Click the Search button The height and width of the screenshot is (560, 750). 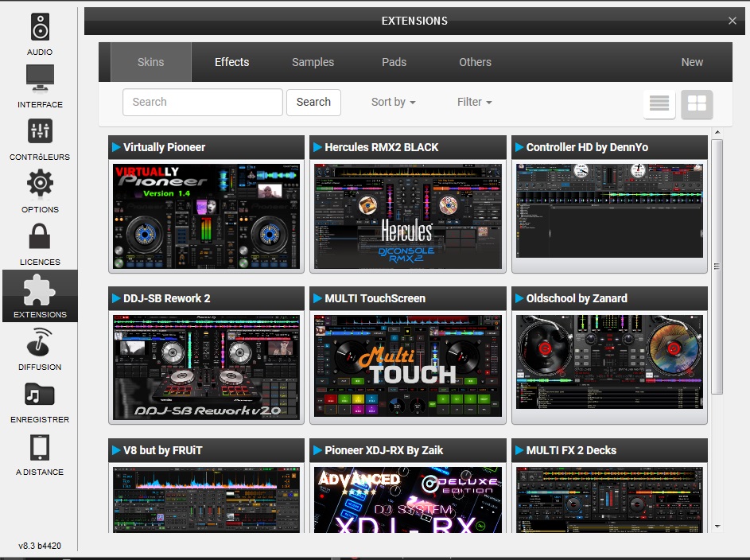314,103
